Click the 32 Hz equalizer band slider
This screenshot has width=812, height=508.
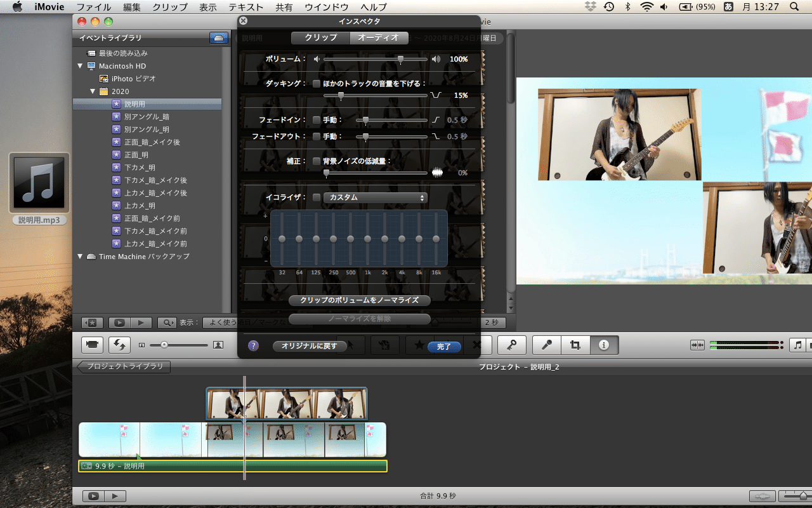tap(282, 239)
